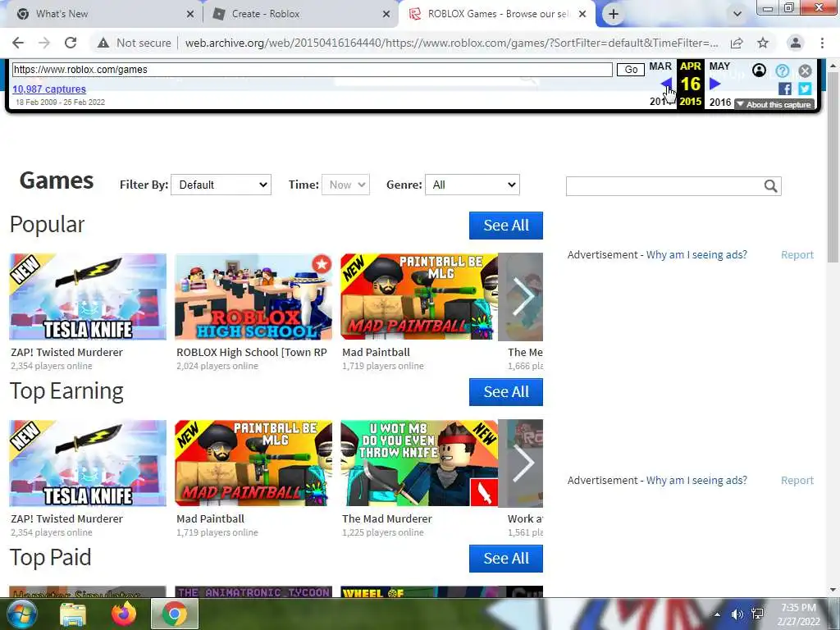The width and height of the screenshot is (840, 630).
Task: Click the search magnifier icon
Action: pyautogui.click(x=771, y=186)
